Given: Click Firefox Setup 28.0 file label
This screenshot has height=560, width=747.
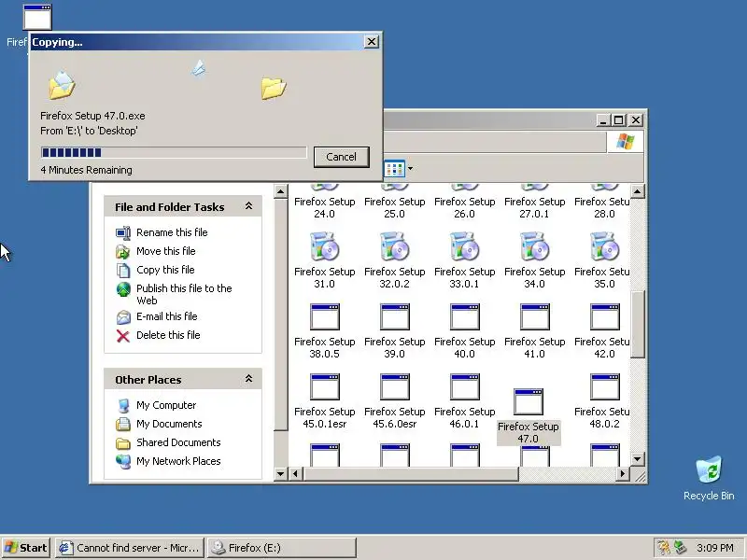Looking at the screenshot, I should coord(602,207).
